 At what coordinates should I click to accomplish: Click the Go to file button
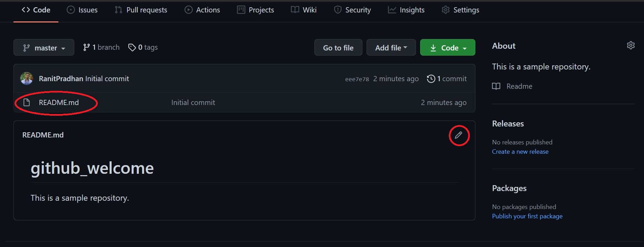pyautogui.click(x=338, y=48)
